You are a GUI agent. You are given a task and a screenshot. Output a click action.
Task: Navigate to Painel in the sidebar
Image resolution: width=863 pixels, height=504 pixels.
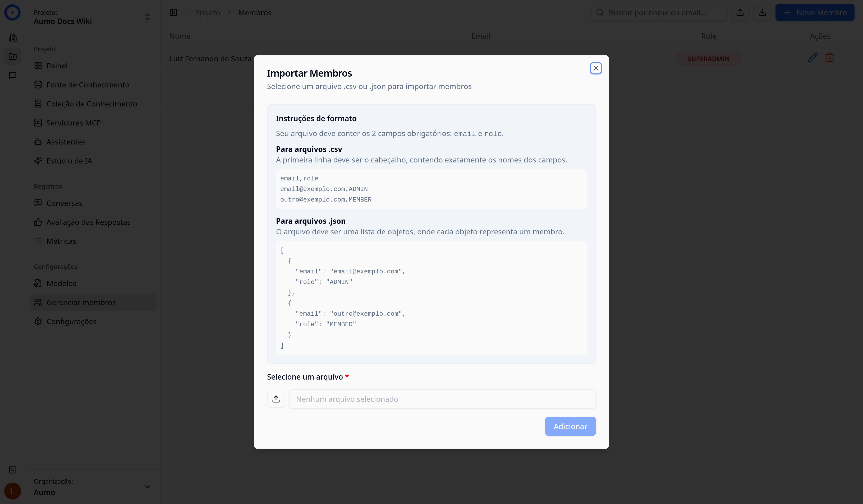click(57, 66)
